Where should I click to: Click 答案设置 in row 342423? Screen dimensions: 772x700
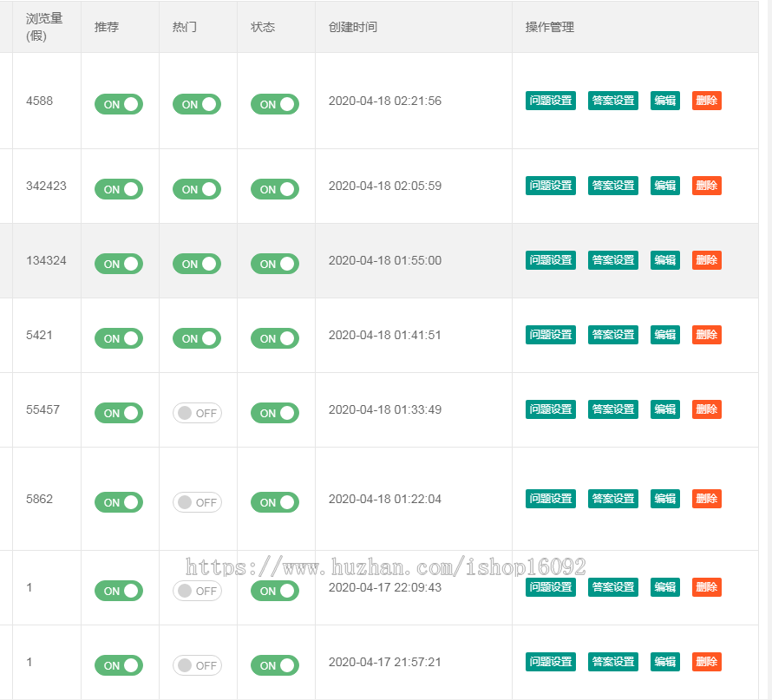[612, 186]
